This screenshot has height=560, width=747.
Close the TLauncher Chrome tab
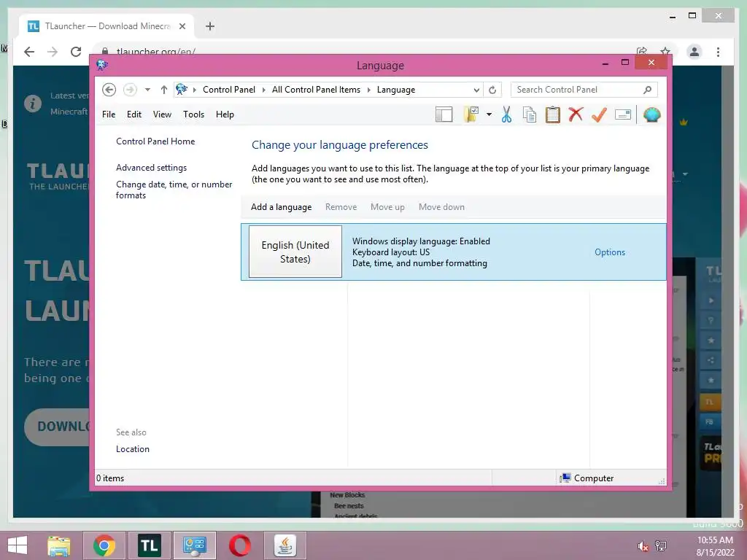[182, 26]
